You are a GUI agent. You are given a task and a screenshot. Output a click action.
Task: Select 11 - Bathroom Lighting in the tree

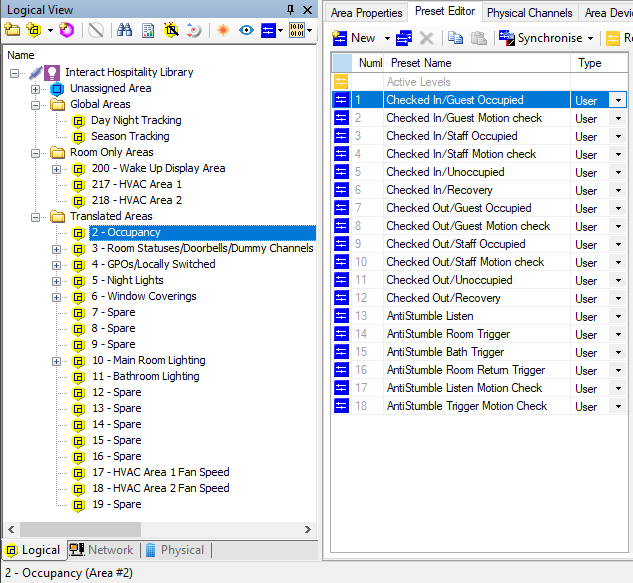pos(145,376)
